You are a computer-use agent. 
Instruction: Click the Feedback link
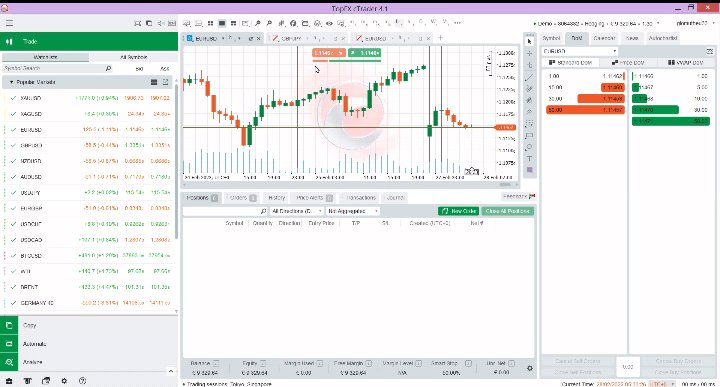coord(519,196)
